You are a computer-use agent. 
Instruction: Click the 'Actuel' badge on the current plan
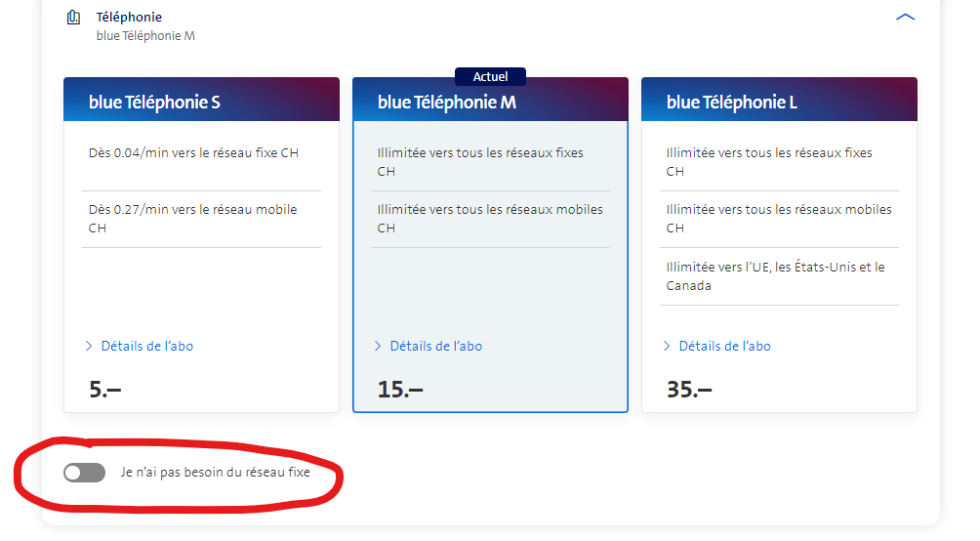point(490,76)
